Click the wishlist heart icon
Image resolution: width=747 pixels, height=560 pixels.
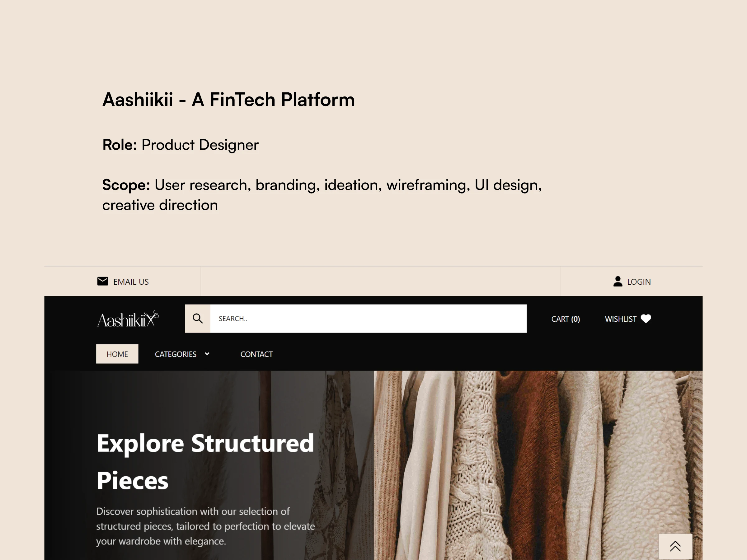pos(646,319)
